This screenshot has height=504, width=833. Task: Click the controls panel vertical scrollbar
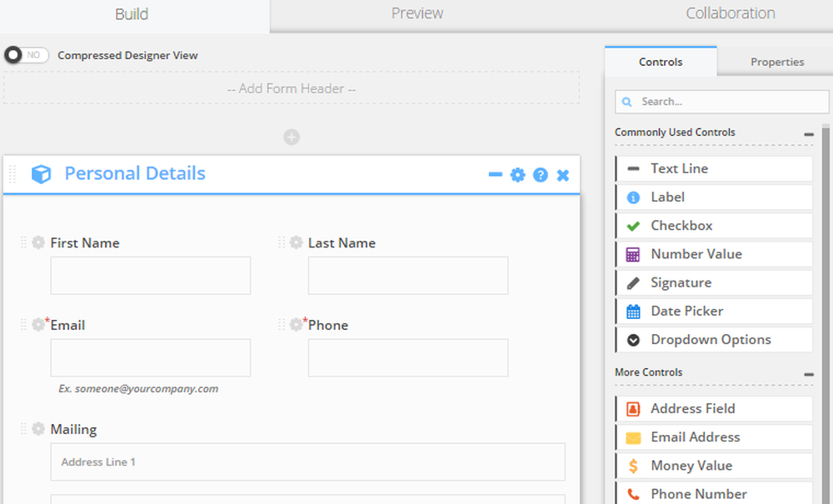click(826, 313)
